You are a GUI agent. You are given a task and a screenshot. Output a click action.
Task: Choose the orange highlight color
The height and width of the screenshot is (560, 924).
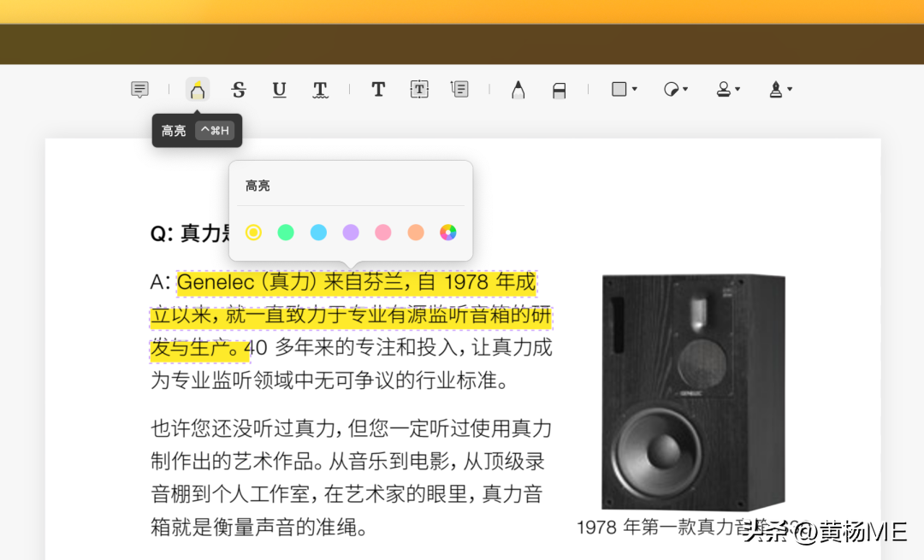[416, 233]
